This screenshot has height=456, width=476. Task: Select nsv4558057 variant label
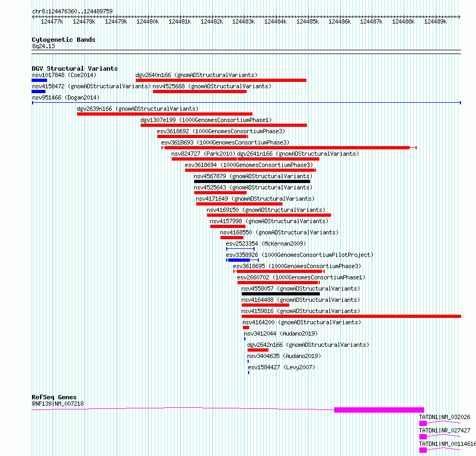(301, 288)
